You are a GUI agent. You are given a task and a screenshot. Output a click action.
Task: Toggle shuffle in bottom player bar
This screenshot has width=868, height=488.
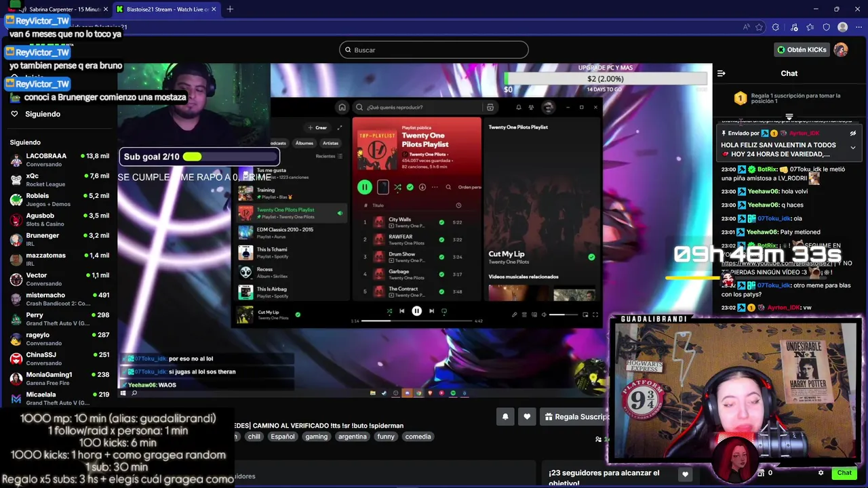pyautogui.click(x=389, y=311)
